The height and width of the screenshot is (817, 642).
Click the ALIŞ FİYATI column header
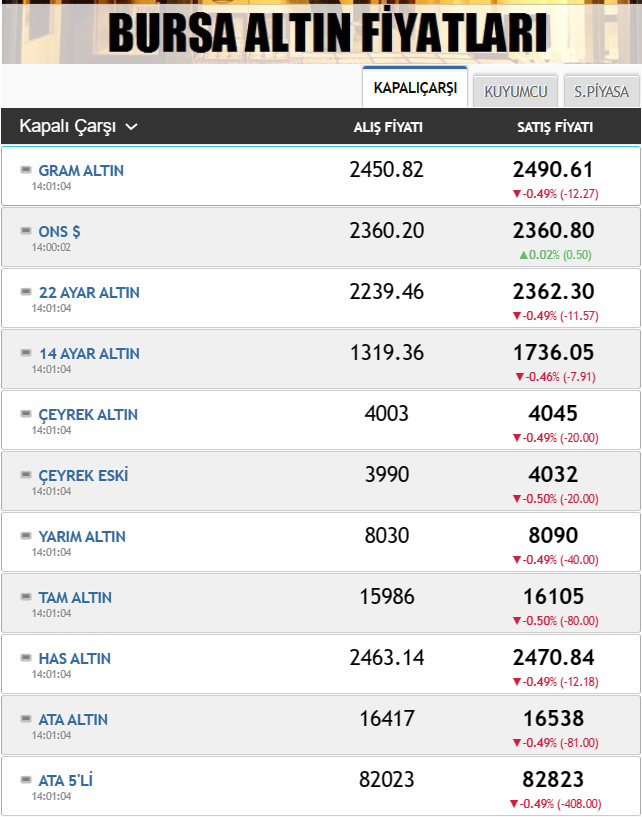pos(388,127)
